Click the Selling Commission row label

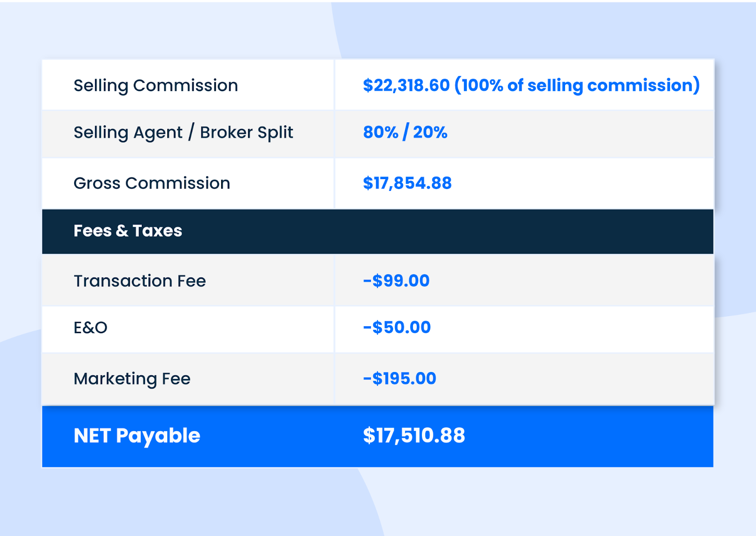[x=155, y=86]
